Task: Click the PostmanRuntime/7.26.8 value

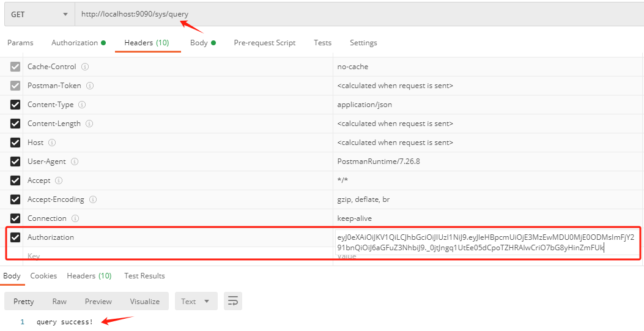Action: pos(379,162)
